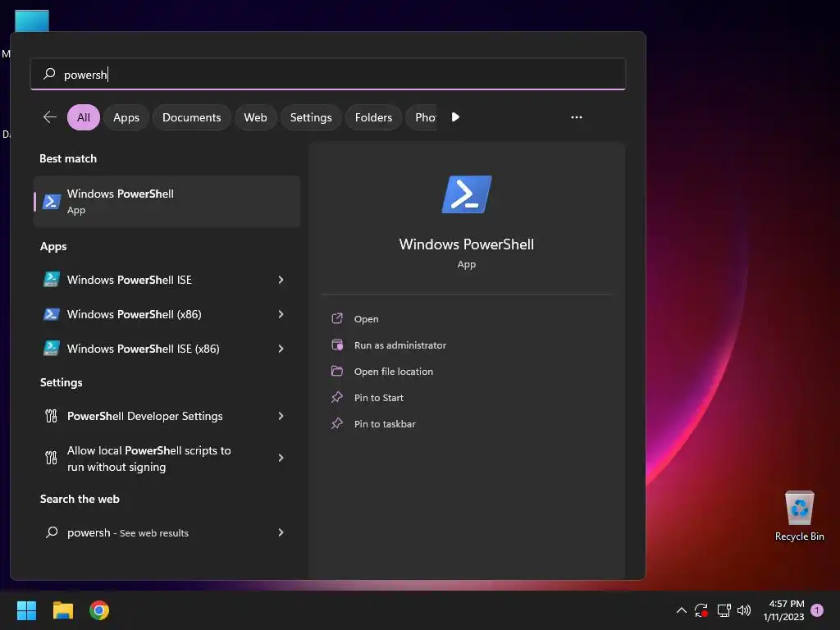This screenshot has width=840, height=630.
Task: Expand Allow local PowerShell scripts chevron
Action: (281, 458)
